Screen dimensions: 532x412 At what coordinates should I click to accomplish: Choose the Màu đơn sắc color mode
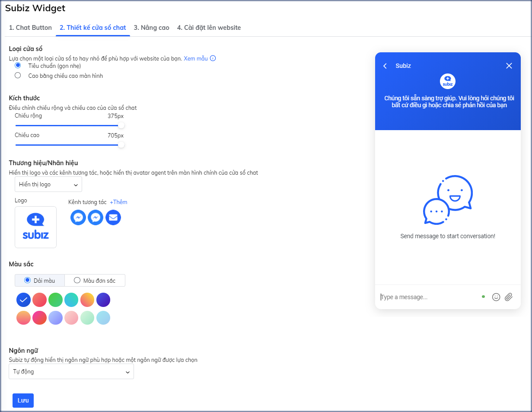click(77, 281)
